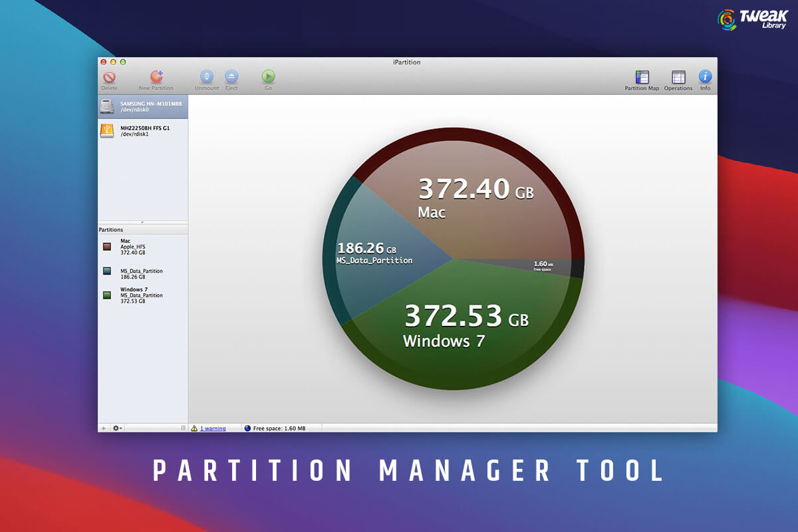Open the gear action dropdown menu
The width and height of the screenshot is (798, 532).
click(x=117, y=428)
